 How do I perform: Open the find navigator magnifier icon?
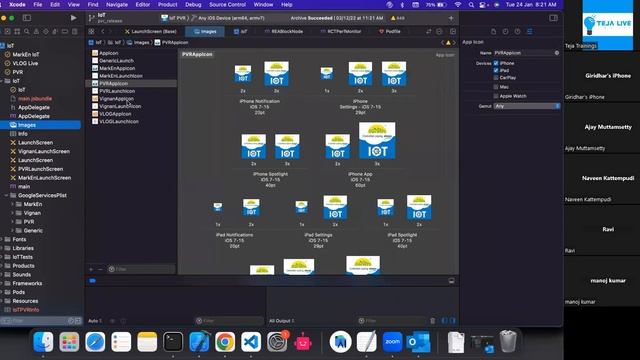tap(27, 31)
